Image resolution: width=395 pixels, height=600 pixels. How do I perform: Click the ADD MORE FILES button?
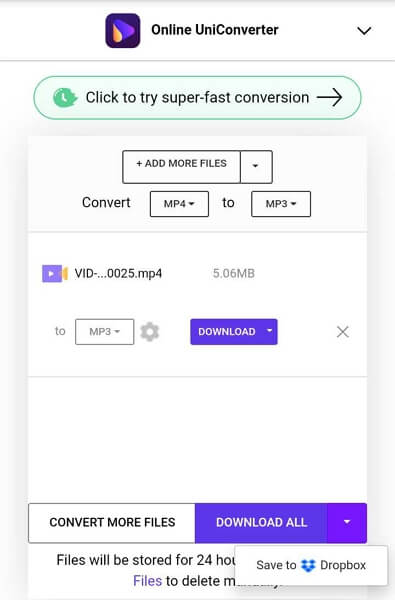[181, 167]
